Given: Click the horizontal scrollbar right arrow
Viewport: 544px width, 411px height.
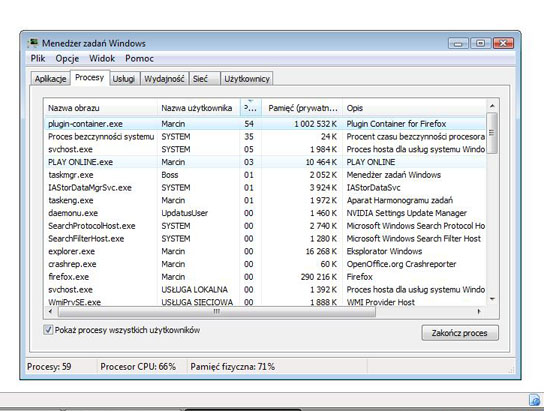Looking at the screenshot, I should pos(479,311).
